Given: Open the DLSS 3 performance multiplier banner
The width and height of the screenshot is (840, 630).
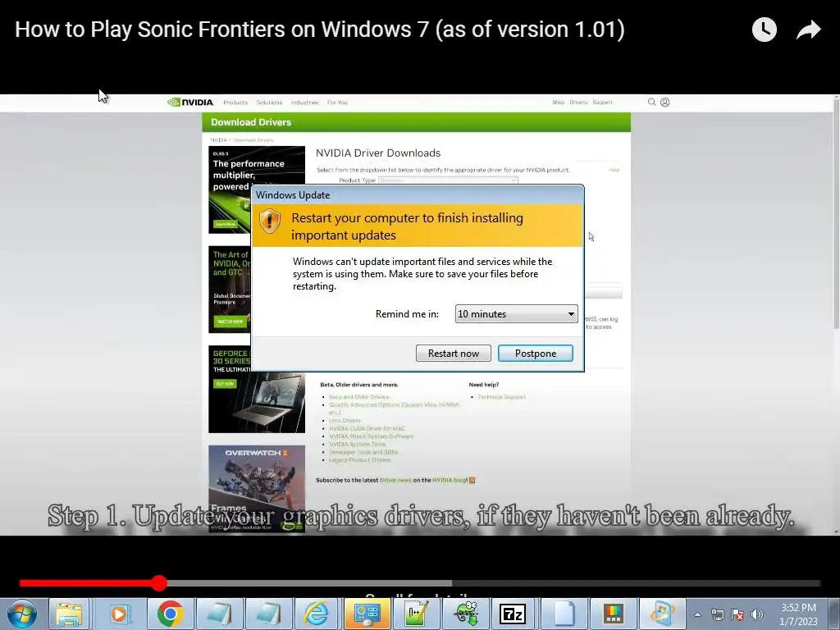Looking at the screenshot, I should (257, 189).
